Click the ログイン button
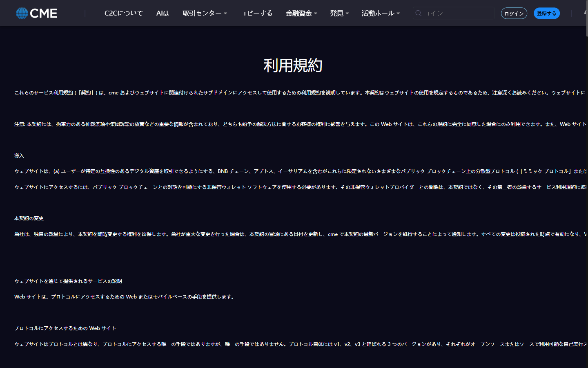Screen dimensions: 588x368 click(514, 13)
